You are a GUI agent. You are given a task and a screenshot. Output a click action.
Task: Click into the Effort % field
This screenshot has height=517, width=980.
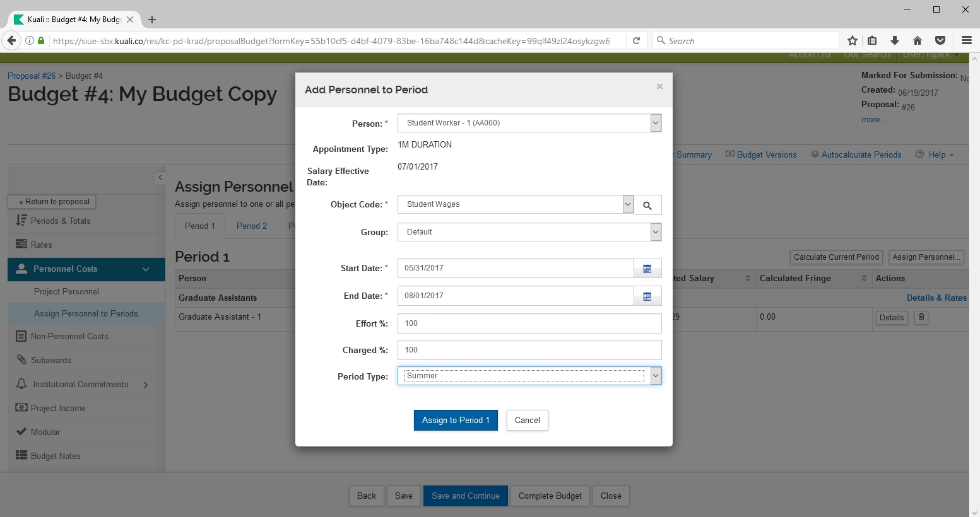(x=529, y=323)
